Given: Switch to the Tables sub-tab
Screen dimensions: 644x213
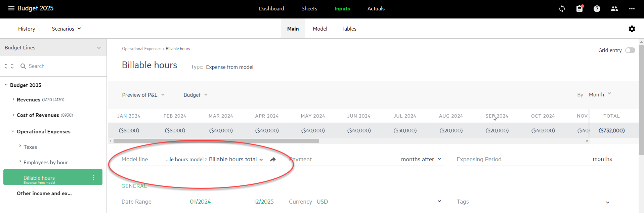Looking at the screenshot, I should 349,29.
